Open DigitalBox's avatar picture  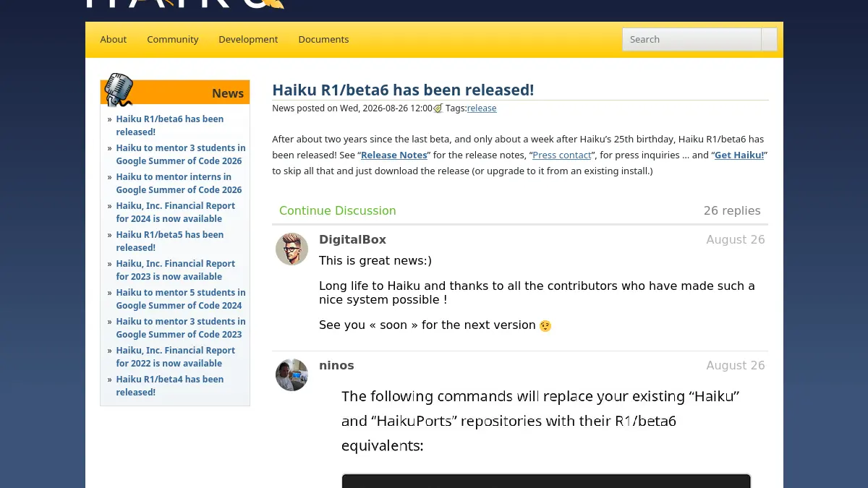(x=292, y=249)
